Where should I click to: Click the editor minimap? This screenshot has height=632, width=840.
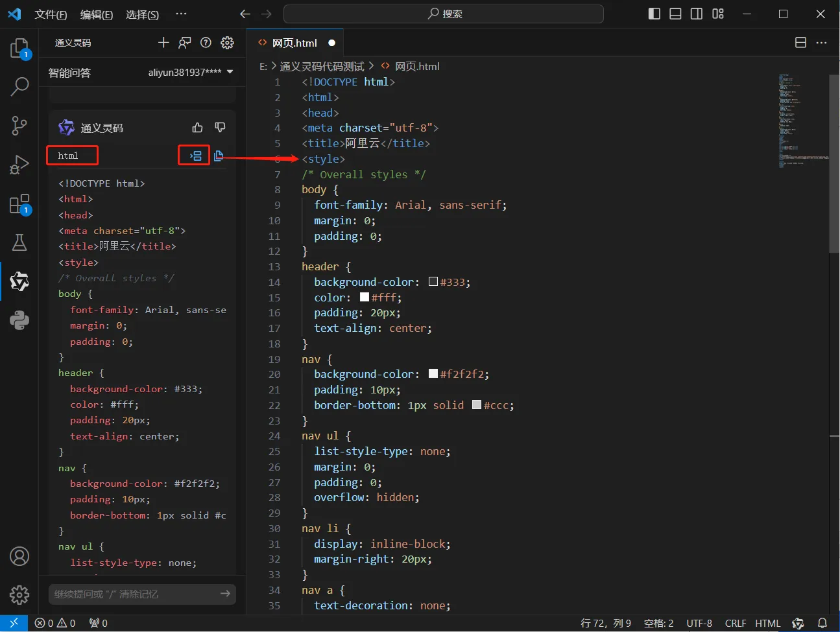click(804, 121)
